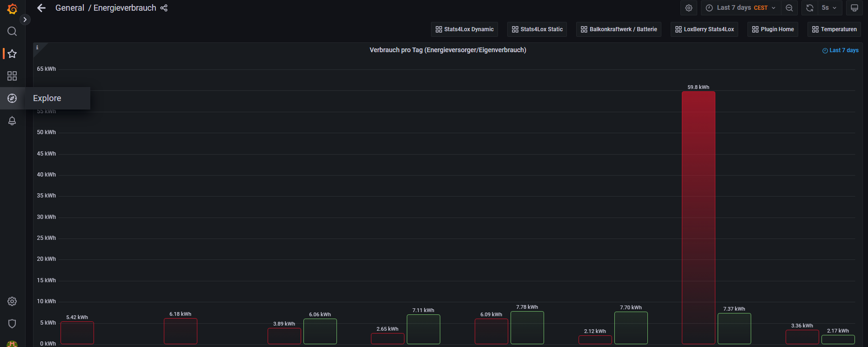
Task: Open the Plugin Home dashboard link
Action: tap(773, 29)
